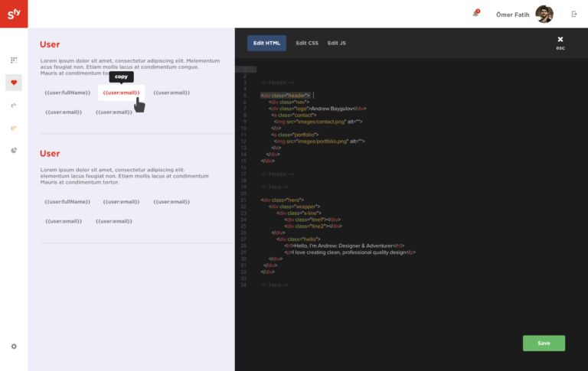Click the red sfy logo

coord(14,14)
